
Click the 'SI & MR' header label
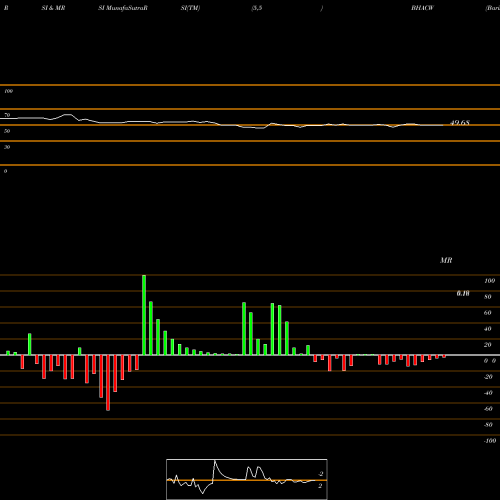pos(53,8)
